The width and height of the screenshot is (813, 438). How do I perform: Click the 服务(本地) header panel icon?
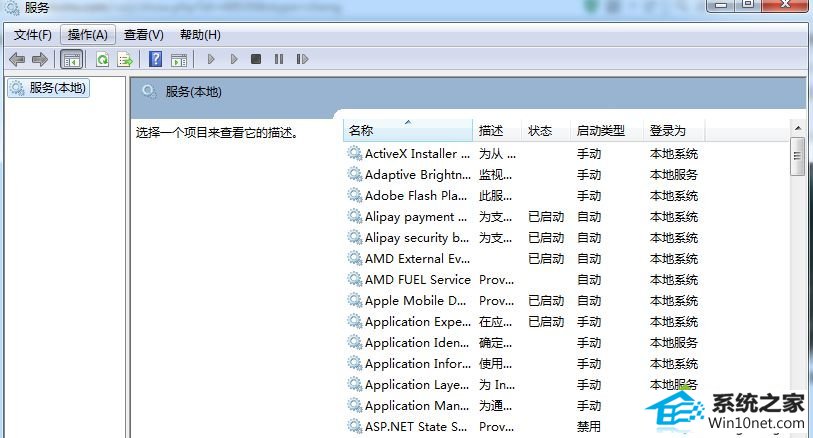click(x=149, y=92)
